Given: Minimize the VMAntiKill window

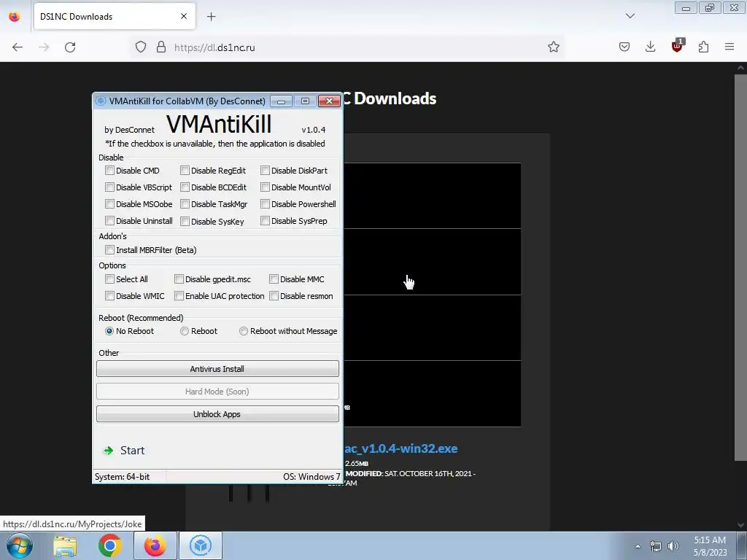Looking at the screenshot, I should tap(281, 101).
